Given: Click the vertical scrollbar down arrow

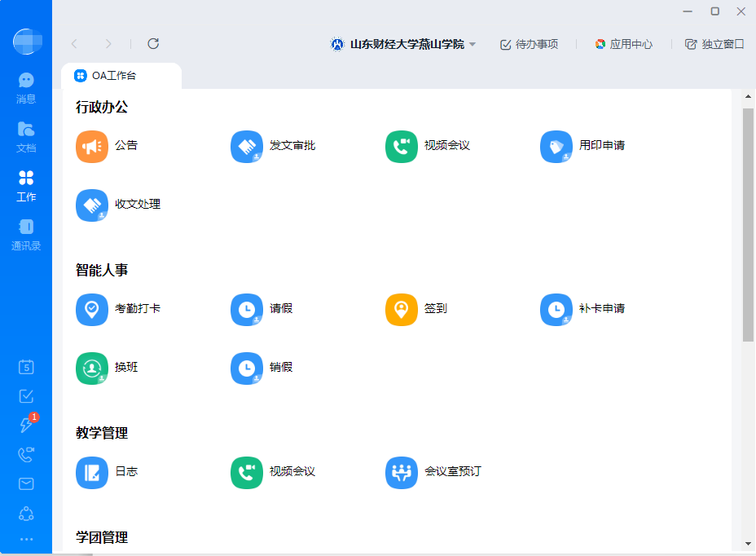Looking at the screenshot, I should click(748, 544).
